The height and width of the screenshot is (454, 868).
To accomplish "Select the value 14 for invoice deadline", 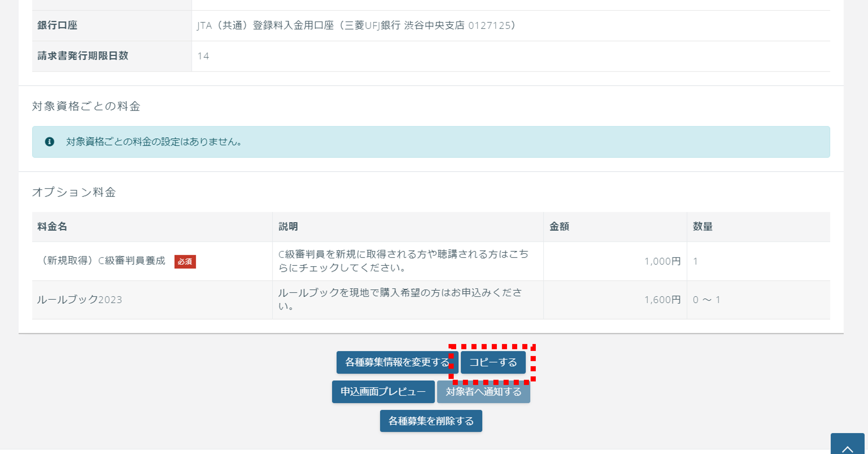I will (203, 56).
